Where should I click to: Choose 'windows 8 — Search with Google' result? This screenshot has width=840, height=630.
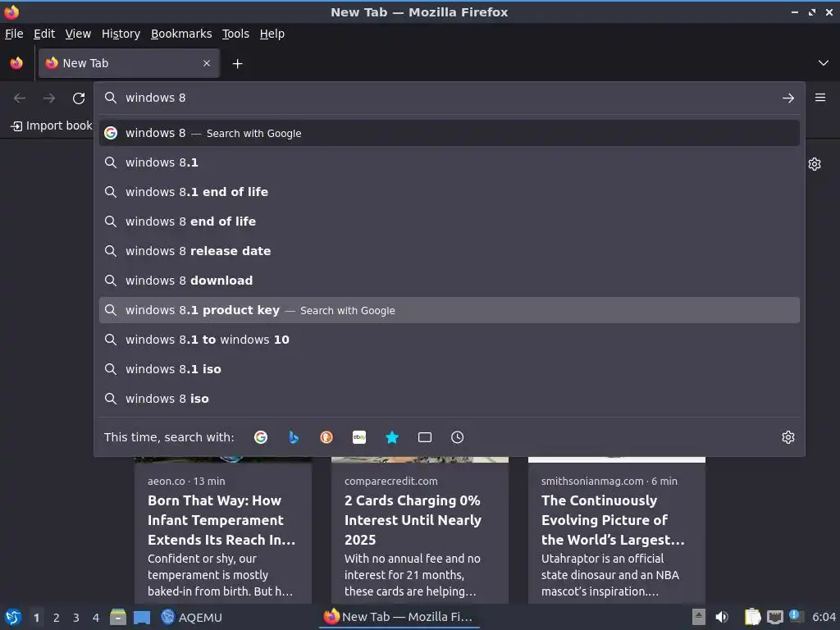point(450,133)
